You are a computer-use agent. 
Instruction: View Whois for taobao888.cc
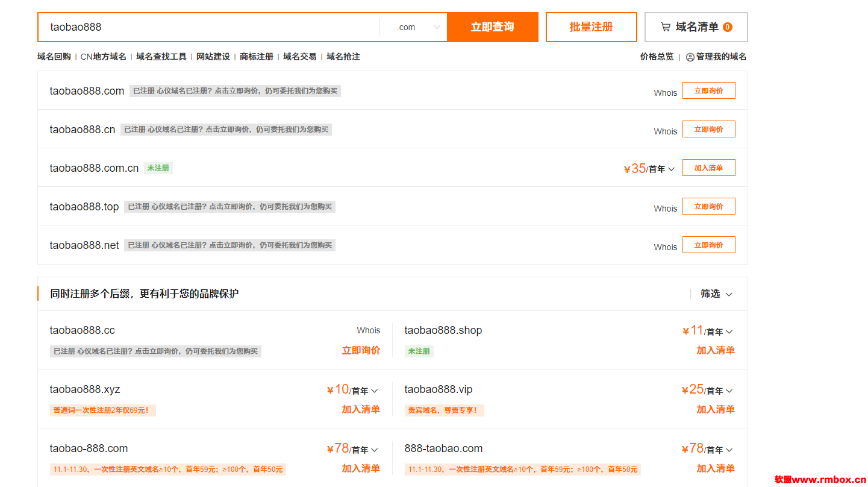click(369, 330)
